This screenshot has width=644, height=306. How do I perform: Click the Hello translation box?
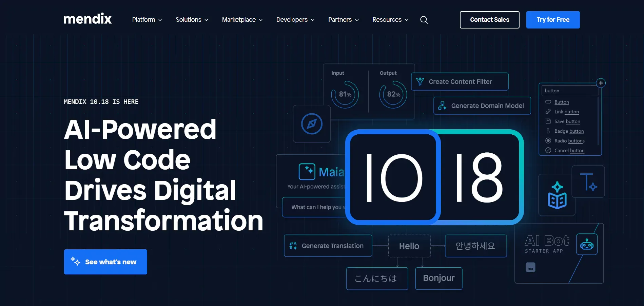point(409,246)
